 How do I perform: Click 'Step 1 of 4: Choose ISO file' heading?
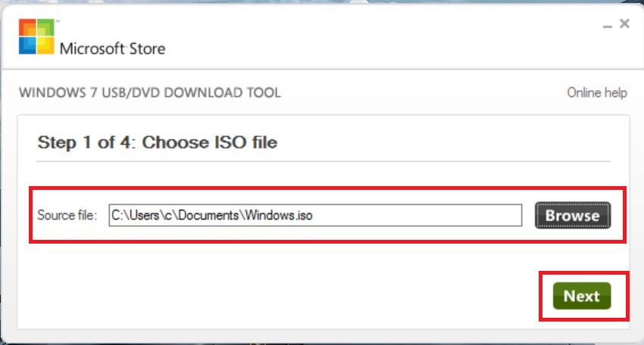(x=158, y=142)
